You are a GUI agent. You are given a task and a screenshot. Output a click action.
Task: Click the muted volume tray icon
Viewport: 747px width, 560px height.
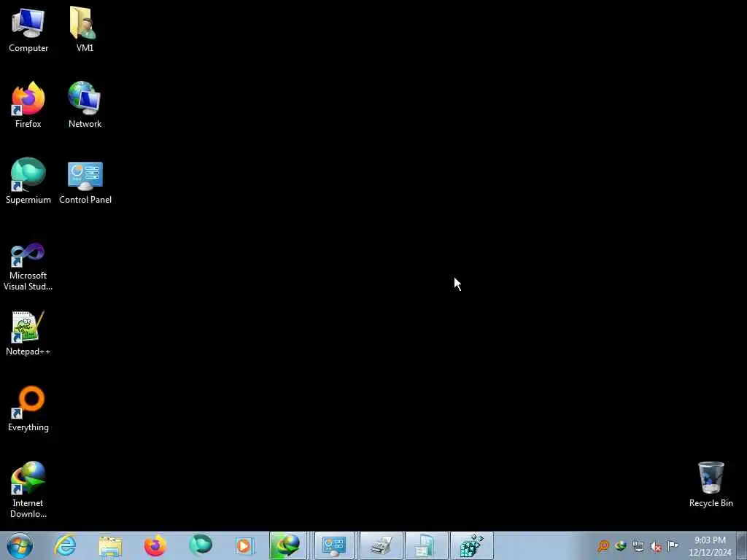point(656,546)
